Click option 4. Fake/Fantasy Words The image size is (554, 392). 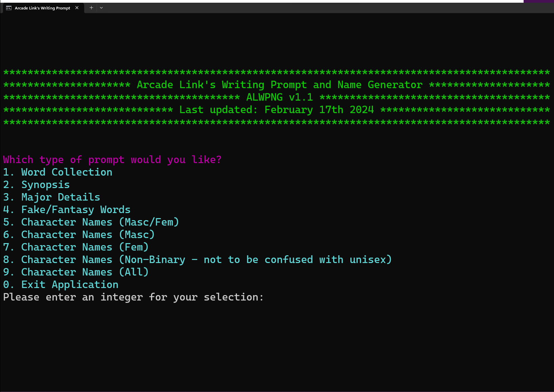click(x=67, y=209)
